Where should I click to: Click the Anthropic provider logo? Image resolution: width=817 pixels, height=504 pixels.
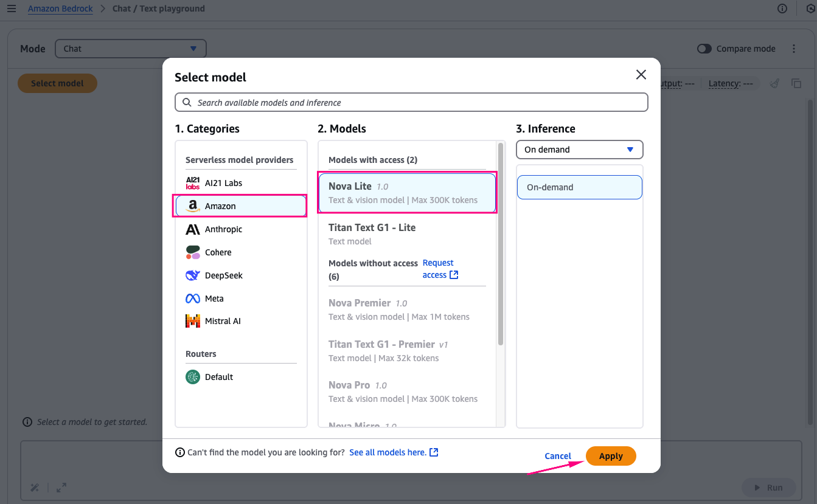coord(193,229)
